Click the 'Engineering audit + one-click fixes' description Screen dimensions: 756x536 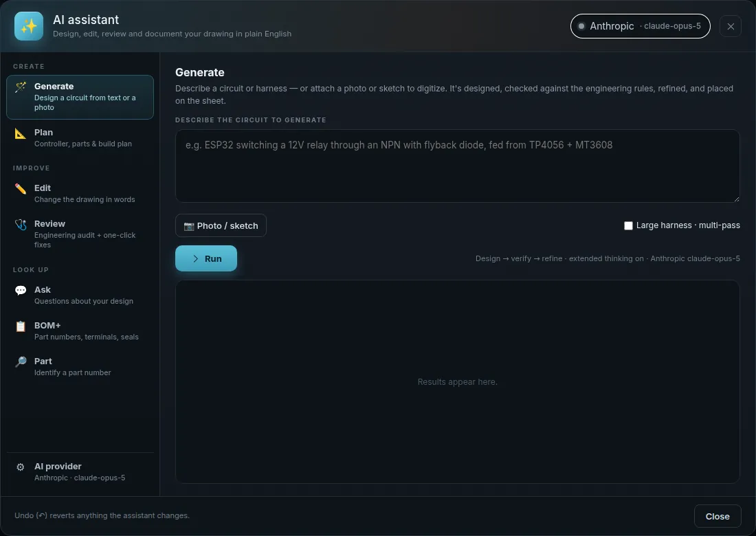85,240
